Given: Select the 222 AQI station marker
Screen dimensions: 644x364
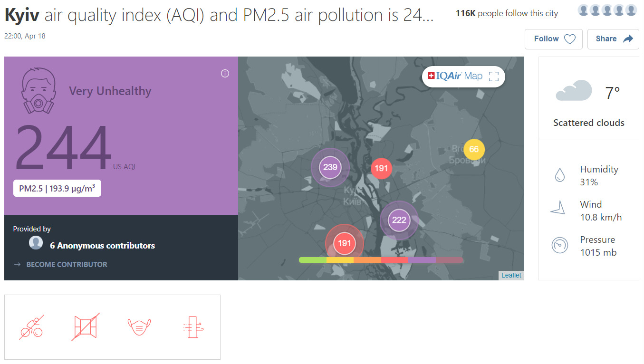Looking at the screenshot, I should [x=399, y=220].
